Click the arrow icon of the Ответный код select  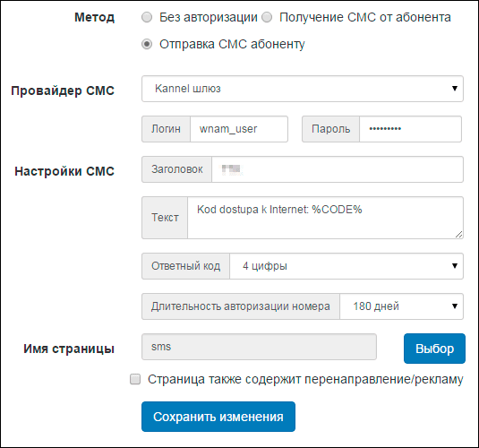(x=455, y=266)
